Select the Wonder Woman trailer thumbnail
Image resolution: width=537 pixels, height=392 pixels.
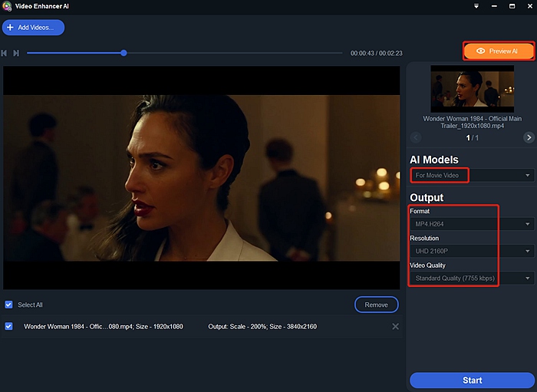(472, 89)
